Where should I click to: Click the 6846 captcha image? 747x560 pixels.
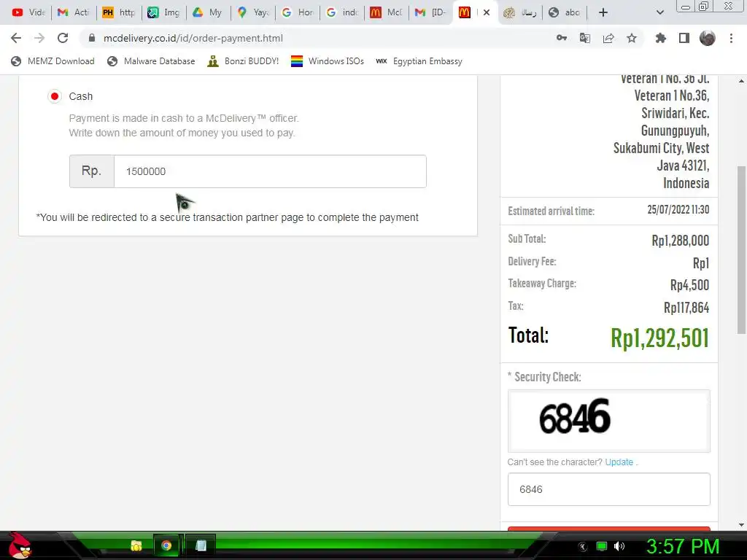point(609,421)
